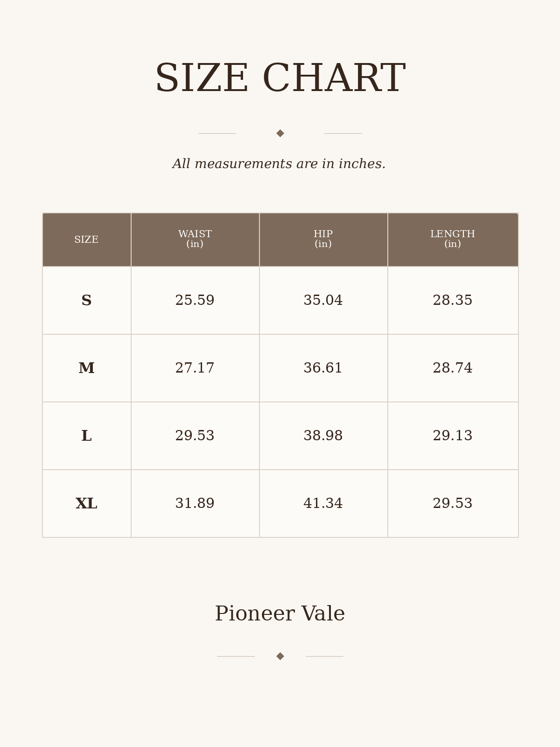This screenshot has height=747, width=560.
Task: Click the Pioneer Vale brand name
Action: pos(280,613)
